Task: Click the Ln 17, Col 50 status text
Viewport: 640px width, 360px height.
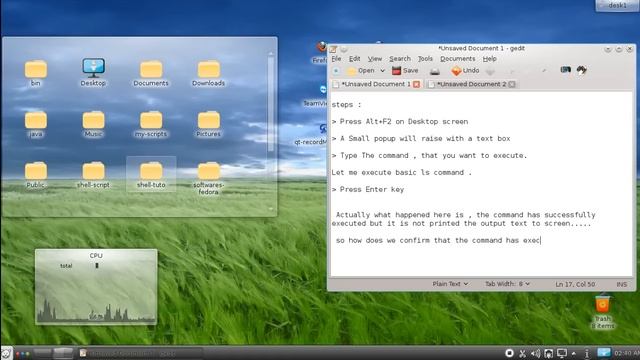Action: click(x=575, y=284)
